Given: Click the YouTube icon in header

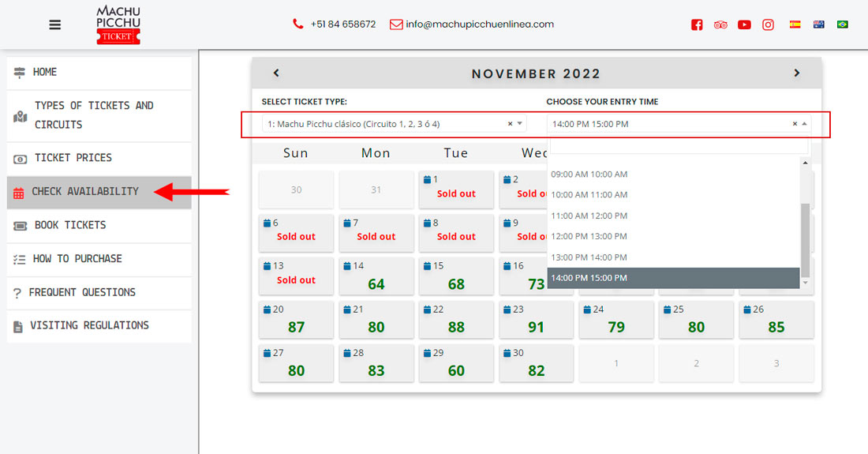Looking at the screenshot, I should (744, 24).
